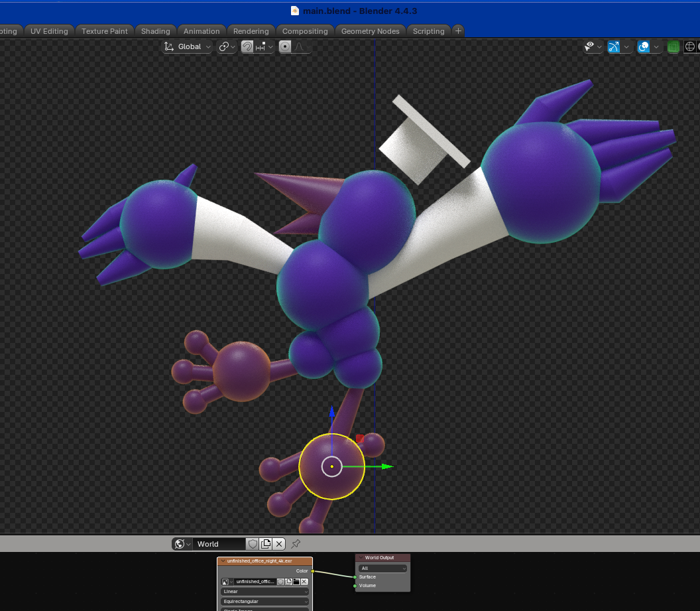Collapse the unfinished_office_night_4k.exr node

tap(223, 561)
